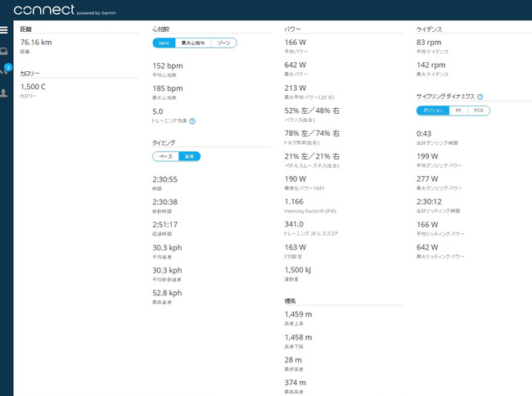Switch heart rate to ゾーン view

pyautogui.click(x=224, y=43)
